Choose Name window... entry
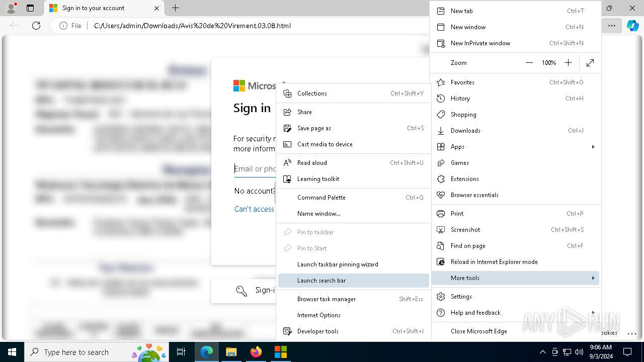The height and width of the screenshot is (362, 644). click(354, 214)
